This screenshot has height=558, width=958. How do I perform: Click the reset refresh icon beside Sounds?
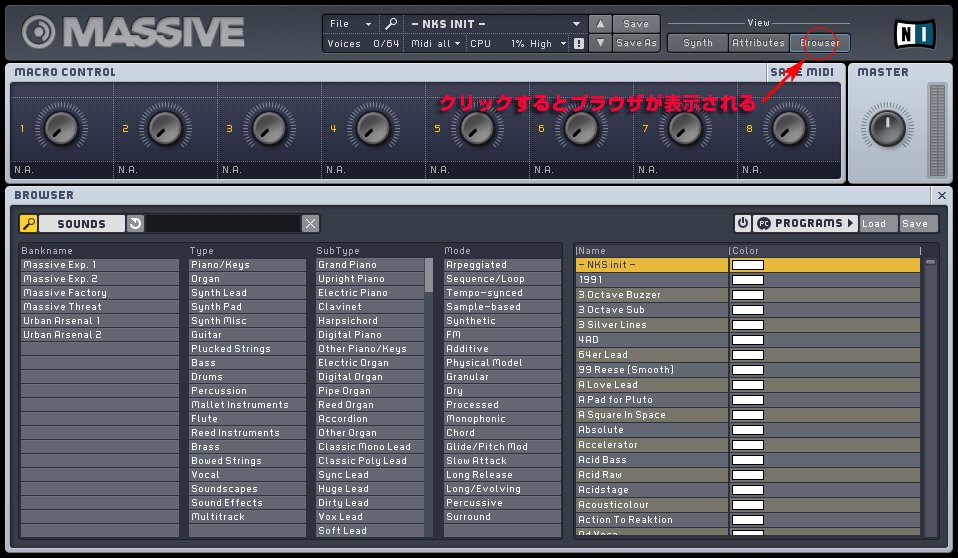(135, 224)
